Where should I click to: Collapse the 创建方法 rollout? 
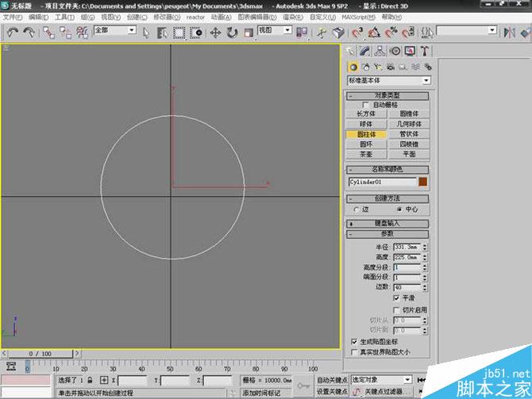(387, 198)
